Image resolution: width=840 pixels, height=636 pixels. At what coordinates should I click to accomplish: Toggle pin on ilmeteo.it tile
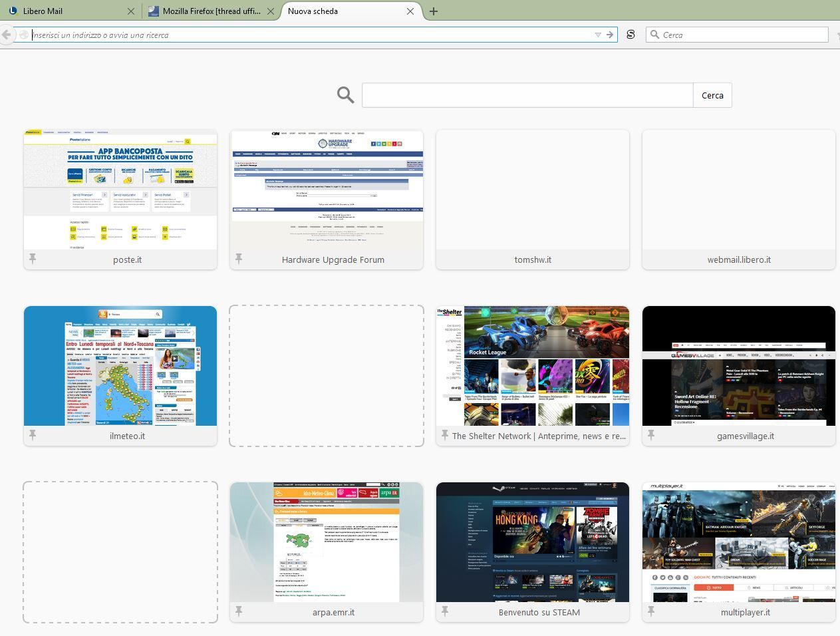pos(33,435)
